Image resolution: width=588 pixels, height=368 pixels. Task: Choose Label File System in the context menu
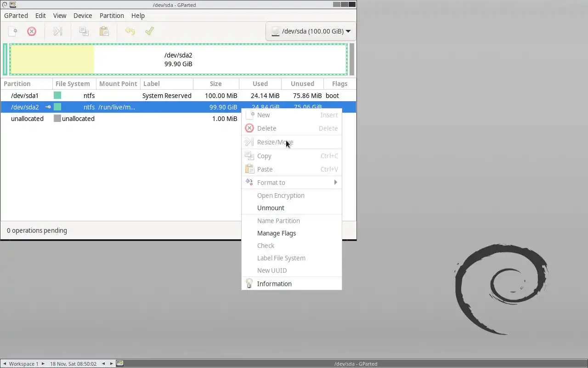click(x=292, y=258)
